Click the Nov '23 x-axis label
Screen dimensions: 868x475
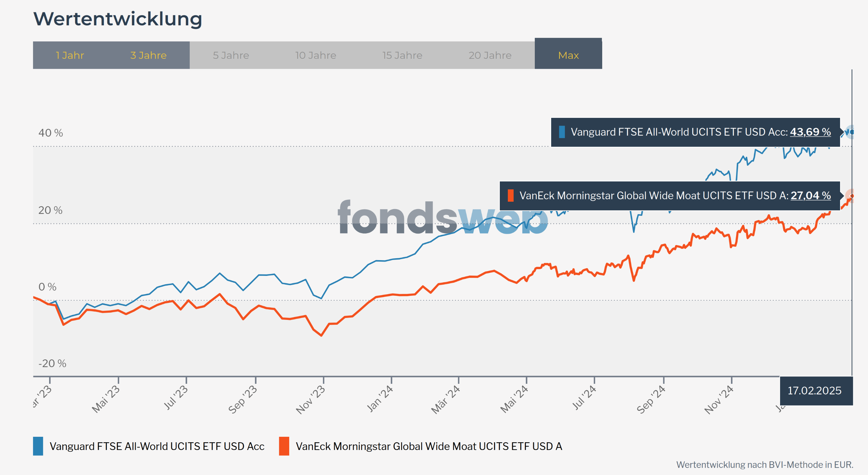(x=311, y=400)
